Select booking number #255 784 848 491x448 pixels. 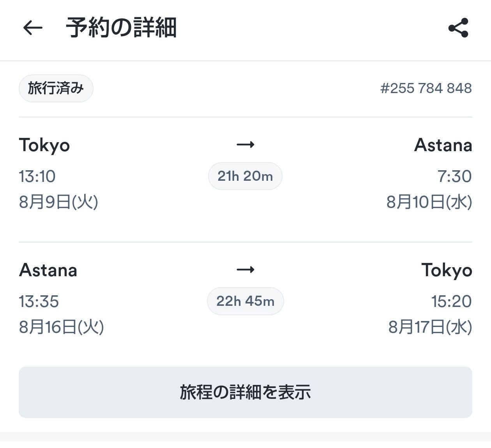point(426,88)
